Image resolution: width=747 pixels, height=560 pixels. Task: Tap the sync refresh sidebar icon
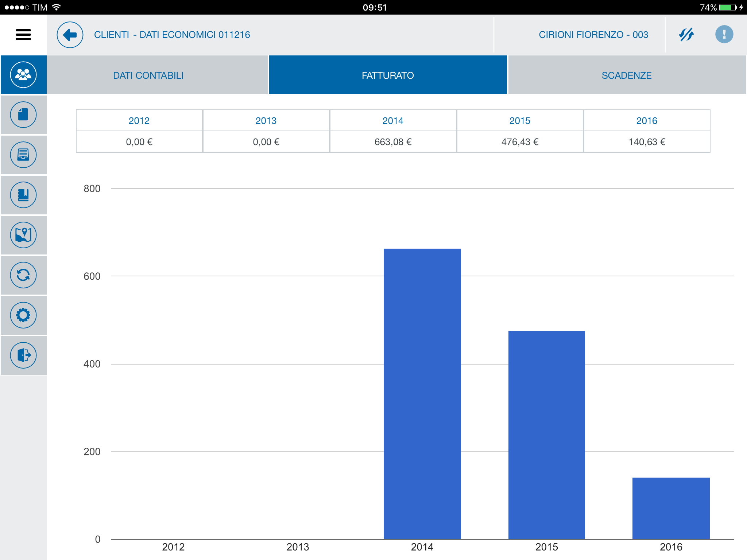pos(23,275)
